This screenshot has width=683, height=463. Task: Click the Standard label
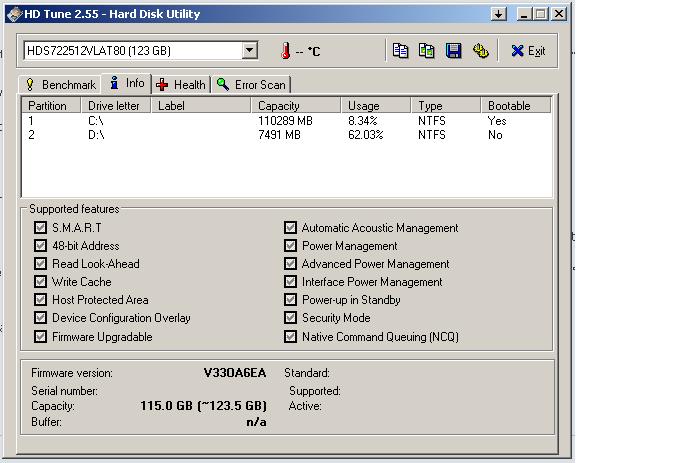click(307, 373)
